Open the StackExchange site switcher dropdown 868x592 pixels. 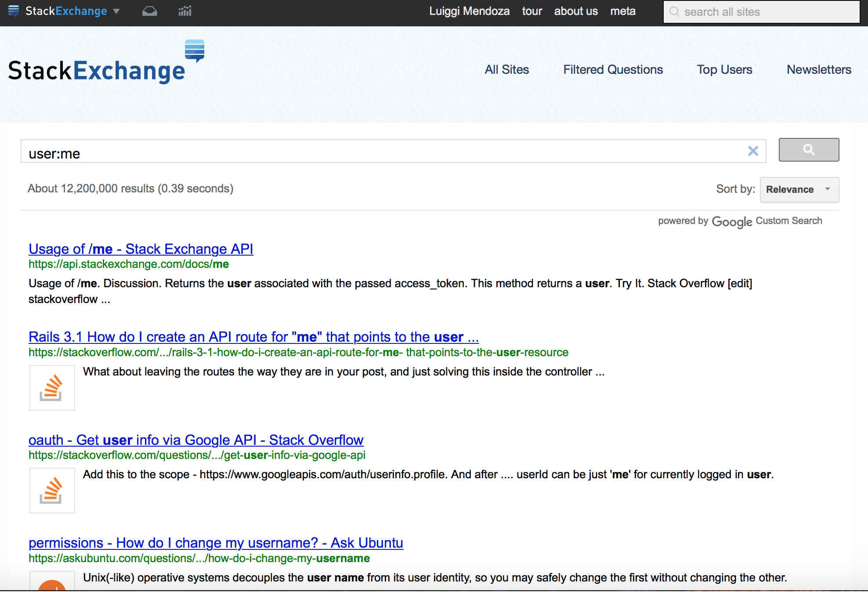(64, 11)
